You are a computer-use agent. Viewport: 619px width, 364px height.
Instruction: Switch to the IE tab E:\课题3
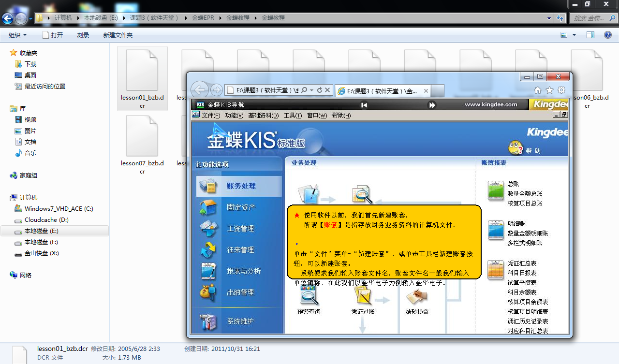pos(382,91)
